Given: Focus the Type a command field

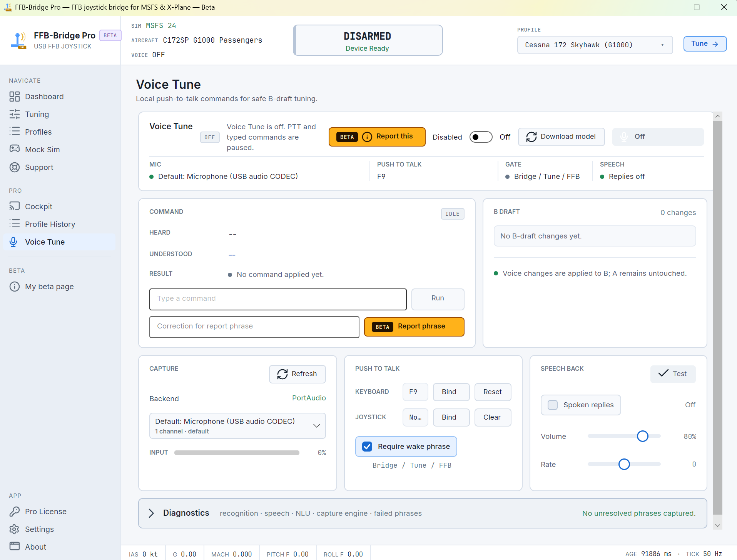Looking at the screenshot, I should click(278, 299).
